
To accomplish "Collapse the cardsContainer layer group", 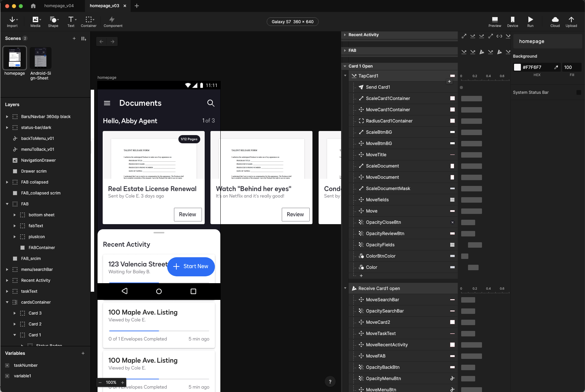I will pyautogui.click(x=7, y=302).
